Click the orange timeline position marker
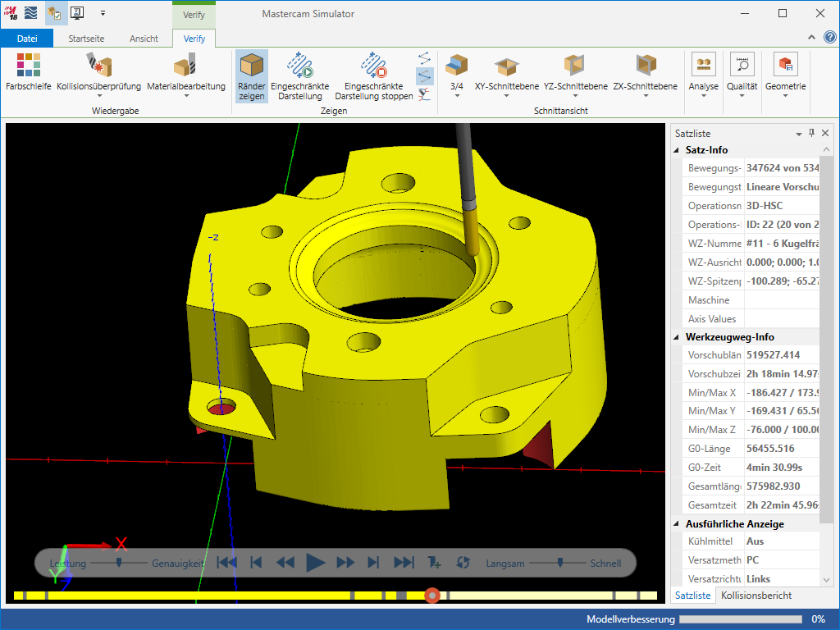The height and width of the screenshot is (630, 840). (432, 596)
